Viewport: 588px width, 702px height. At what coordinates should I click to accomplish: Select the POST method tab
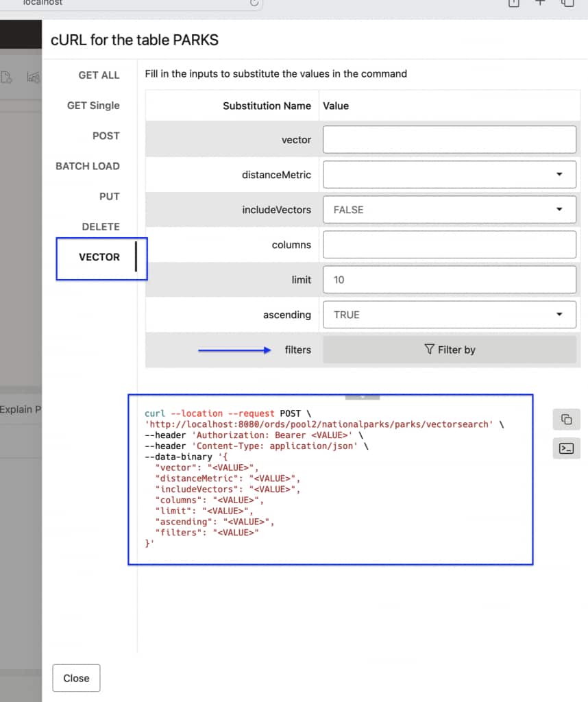coord(106,136)
